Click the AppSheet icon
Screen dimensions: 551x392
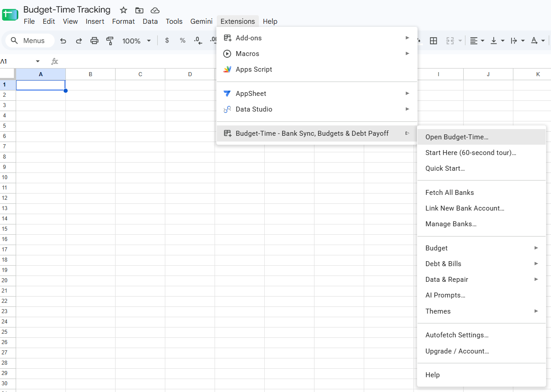[x=228, y=94]
